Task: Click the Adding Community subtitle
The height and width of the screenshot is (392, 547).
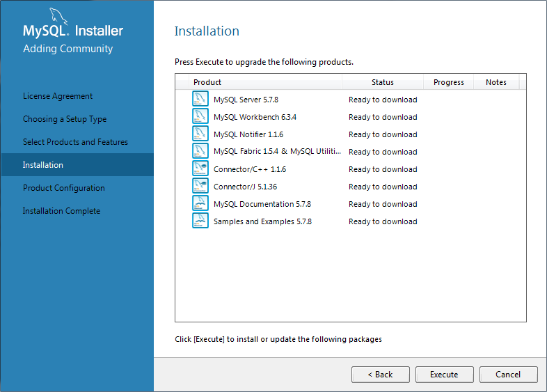Action: tap(68, 49)
